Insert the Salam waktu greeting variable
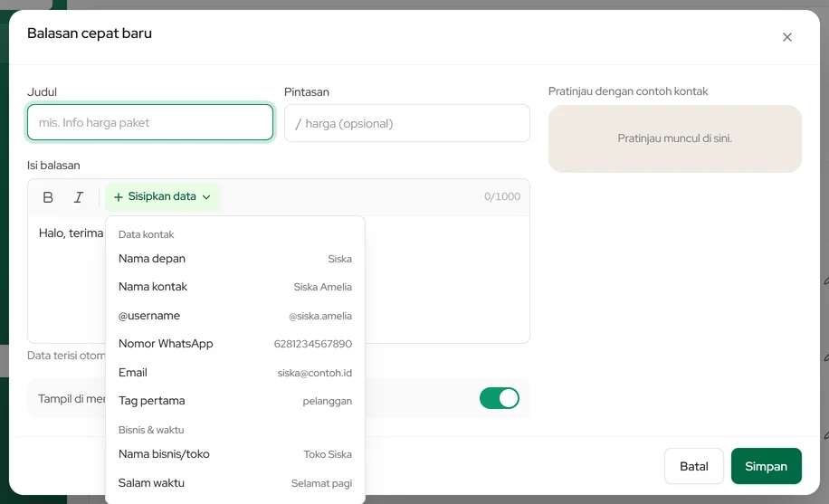Screen dimensions: 829x504 [x=235, y=483]
